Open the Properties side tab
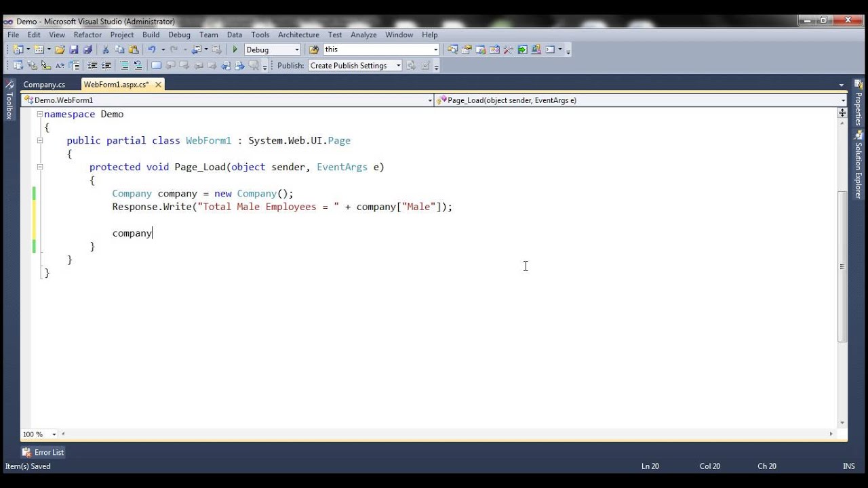The width and height of the screenshot is (868, 488). (x=858, y=102)
